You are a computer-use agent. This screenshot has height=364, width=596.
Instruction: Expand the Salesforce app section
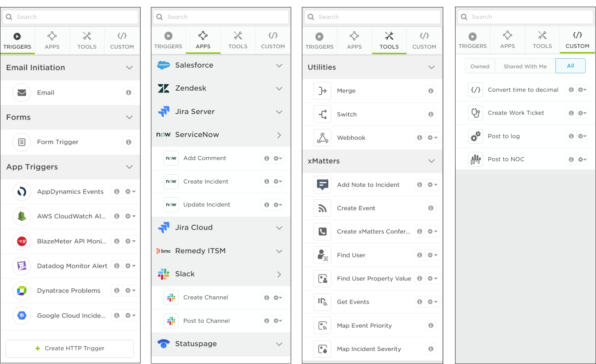(x=279, y=65)
